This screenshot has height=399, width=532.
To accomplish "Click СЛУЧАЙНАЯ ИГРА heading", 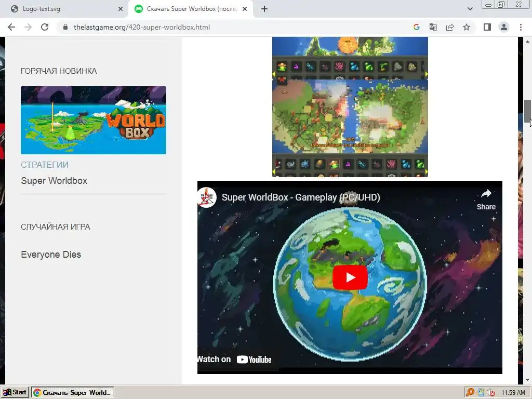I will point(55,227).
